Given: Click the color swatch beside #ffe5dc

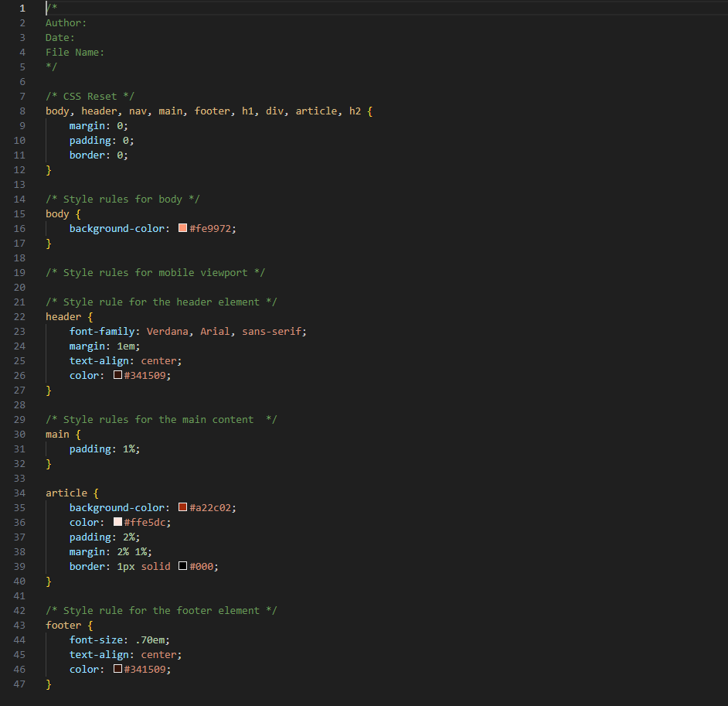Looking at the screenshot, I should 119,522.
